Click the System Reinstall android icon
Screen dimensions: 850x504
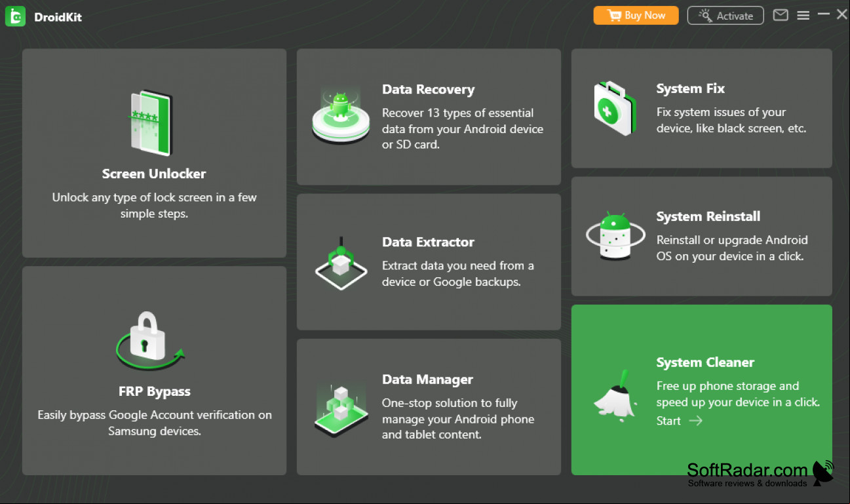(615, 236)
